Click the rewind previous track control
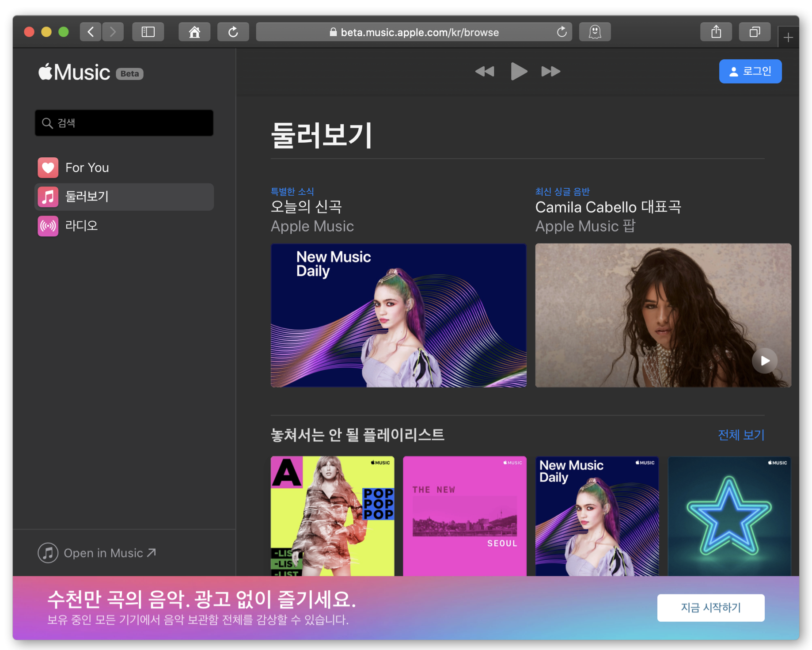Screen dimensions: 812x650 click(x=485, y=71)
